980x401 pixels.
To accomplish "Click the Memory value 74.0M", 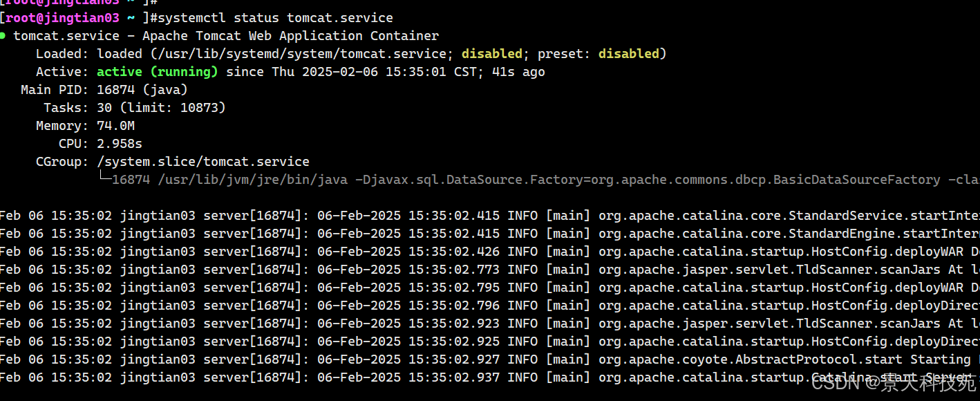I will 115,126.
